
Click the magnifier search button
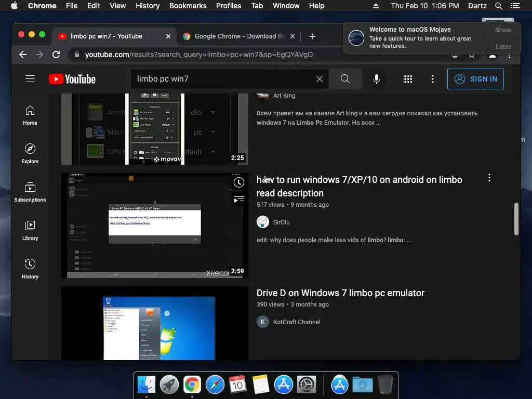[345, 79]
